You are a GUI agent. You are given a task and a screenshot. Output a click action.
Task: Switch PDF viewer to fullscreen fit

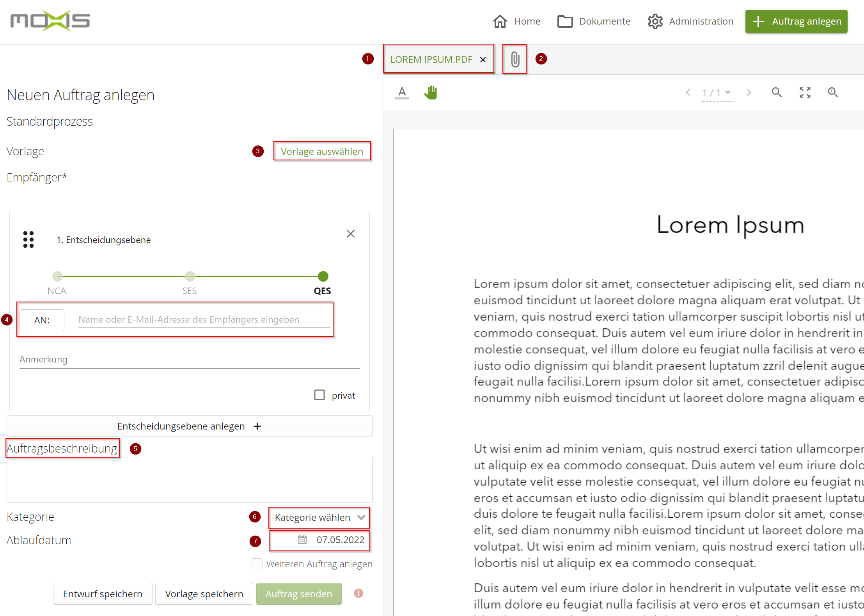(805, 92)
